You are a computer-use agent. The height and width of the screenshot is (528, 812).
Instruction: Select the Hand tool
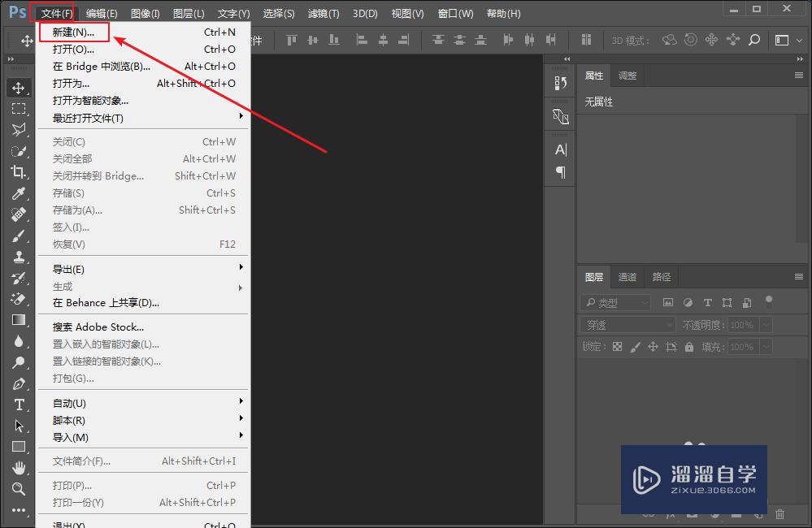click(x=18, y=468)
